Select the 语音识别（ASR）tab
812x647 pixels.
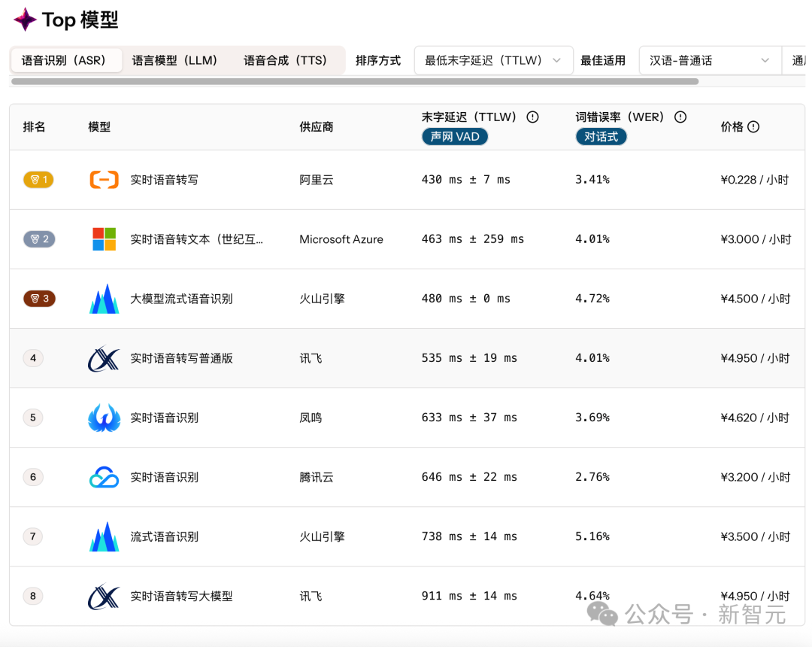coord(66,59)
